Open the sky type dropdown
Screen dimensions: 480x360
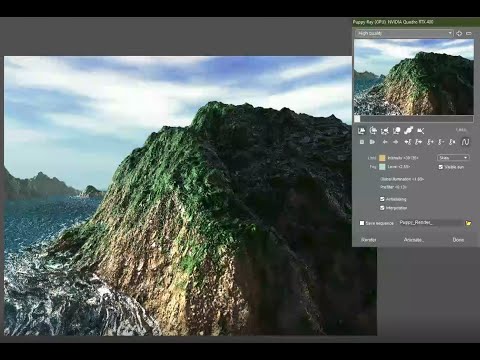pyautogui.click(x=453, y=158)
